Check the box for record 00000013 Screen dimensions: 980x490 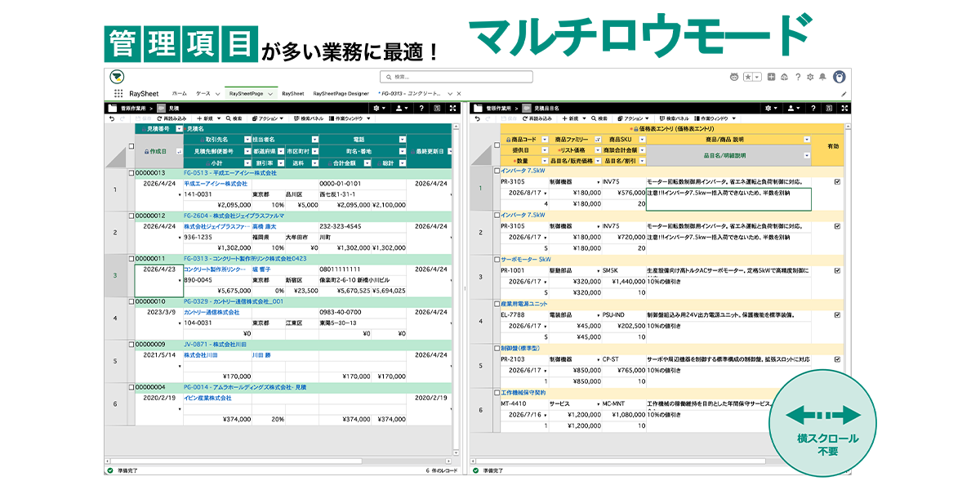pyautogui.click(x=131, y=173)
